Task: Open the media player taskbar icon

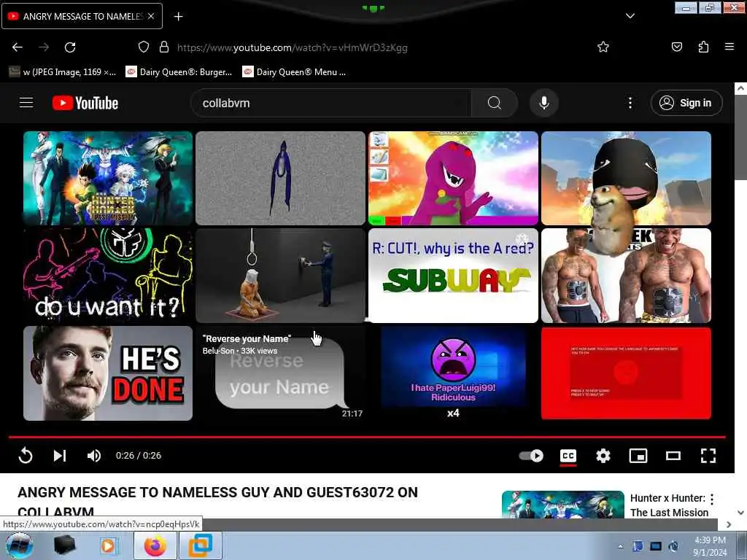Action: pos(108,545)
